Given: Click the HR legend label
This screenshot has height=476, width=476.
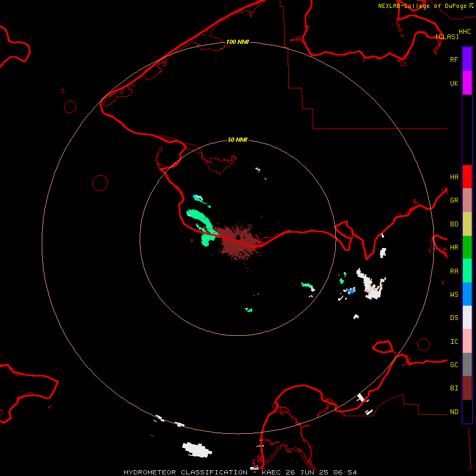Looking at the screenshot, I should click(454, 248).
